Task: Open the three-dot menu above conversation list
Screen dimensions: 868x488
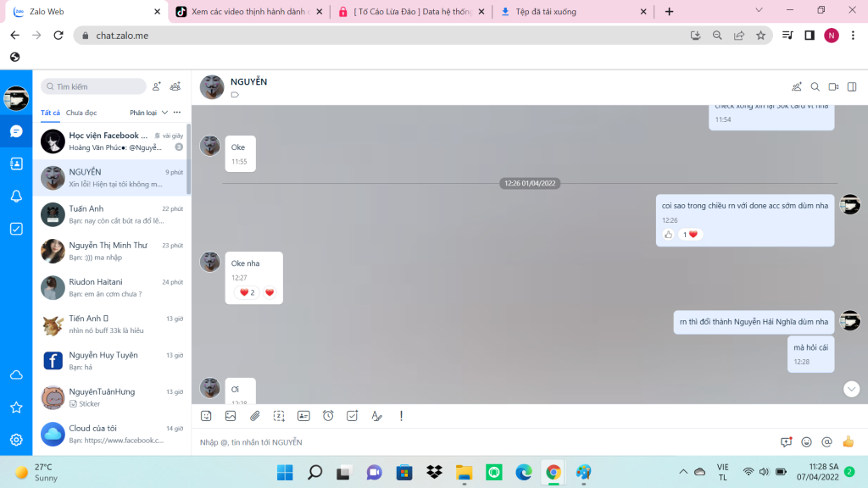Action: click(x=177, y=113)
